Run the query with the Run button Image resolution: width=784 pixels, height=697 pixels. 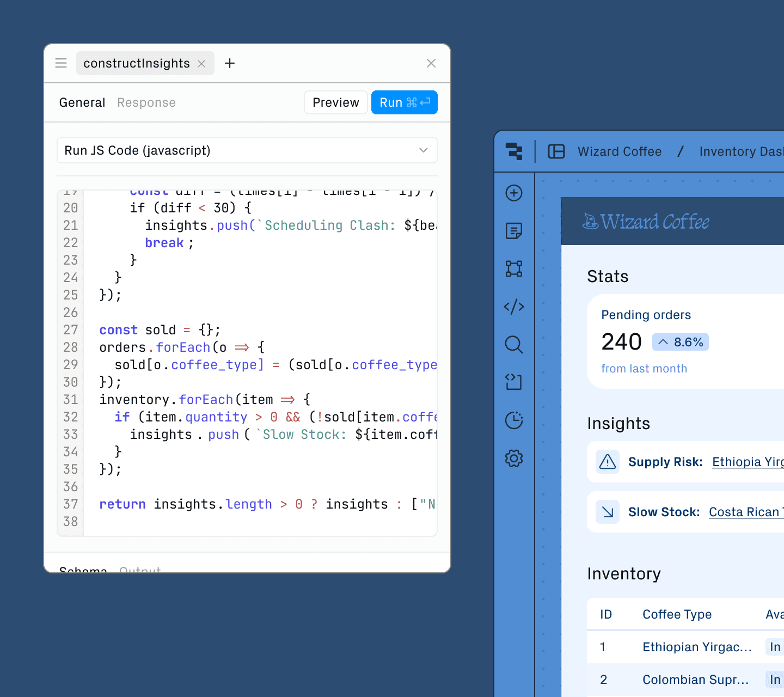(404, 102)
